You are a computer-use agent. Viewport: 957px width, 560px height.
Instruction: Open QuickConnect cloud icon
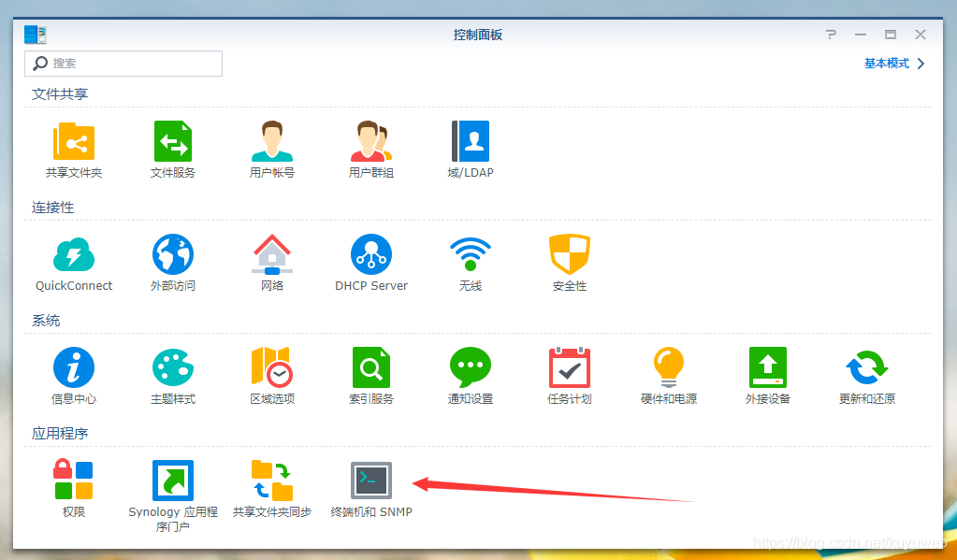pyautogui.click(x=73, y=254)
